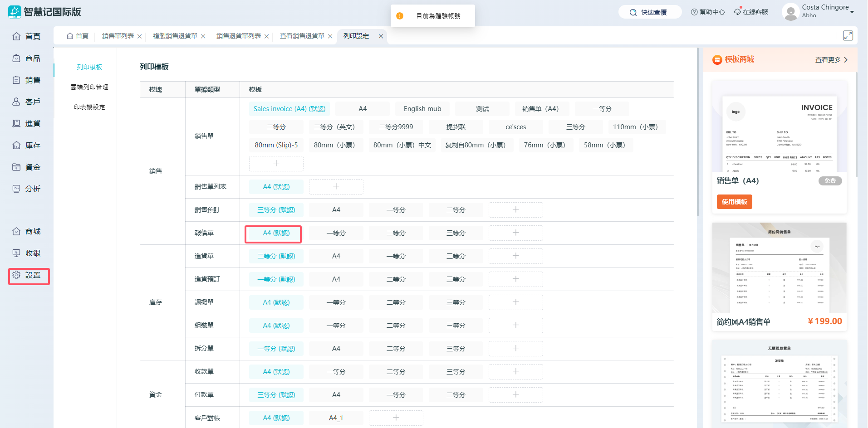Open the 简约风A4销售单 template thumbnail
This screenshot has height=428, width=868.
point(779,267)
